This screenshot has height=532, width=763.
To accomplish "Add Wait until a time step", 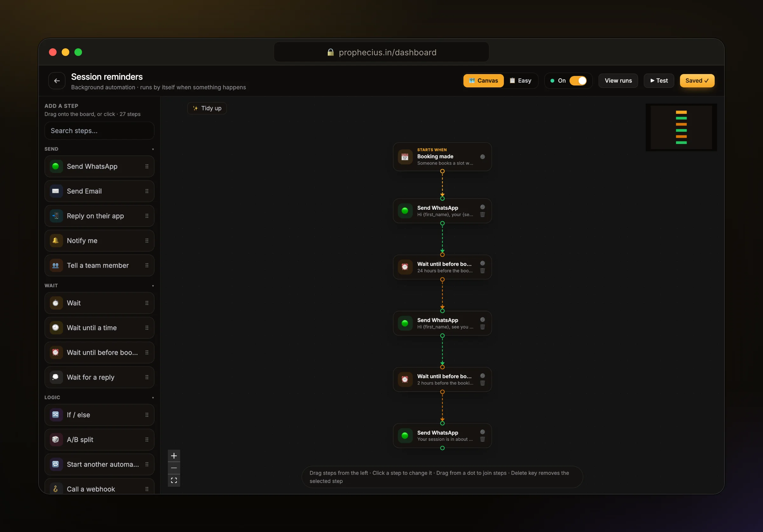I will point(100,328).
